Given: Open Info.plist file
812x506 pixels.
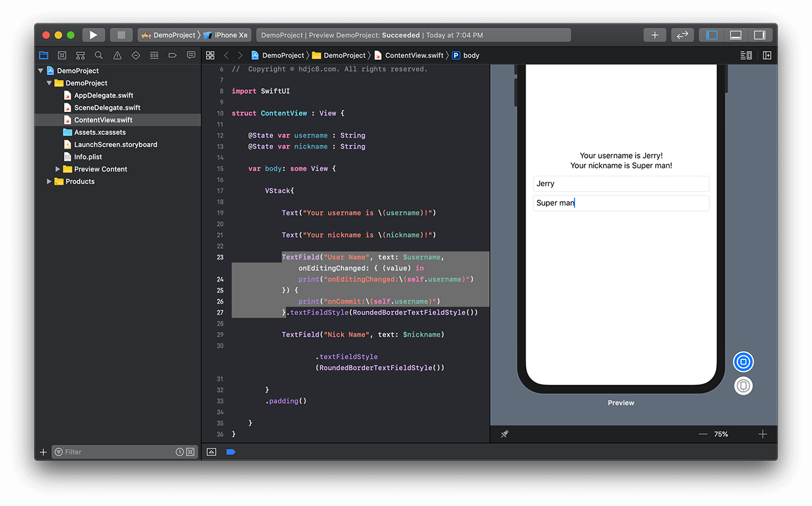Looking at the screenshot, I should pos(88,157).
